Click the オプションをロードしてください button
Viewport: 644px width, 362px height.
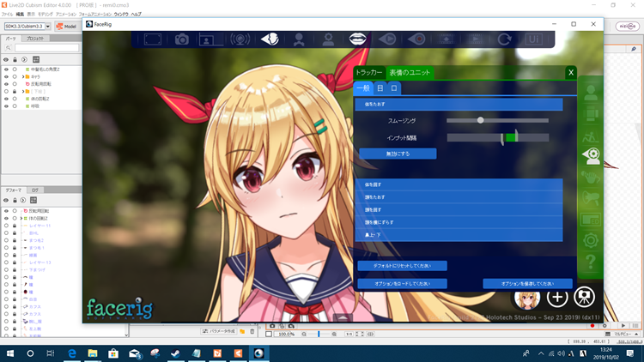point(402,284)
